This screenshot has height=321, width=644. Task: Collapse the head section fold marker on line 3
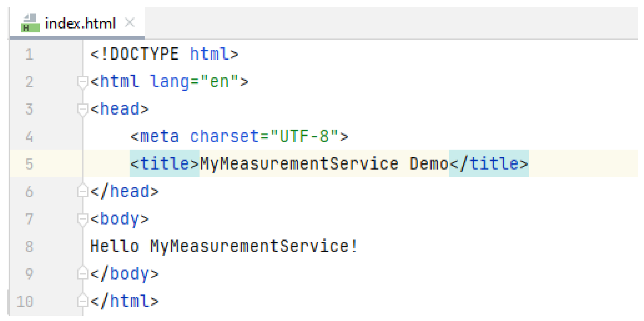coord(82,110)
